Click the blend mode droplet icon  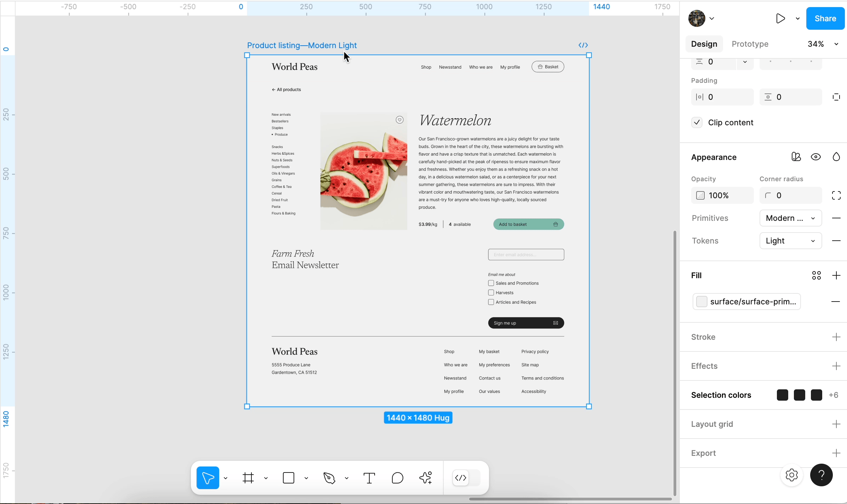click(836, 157)
